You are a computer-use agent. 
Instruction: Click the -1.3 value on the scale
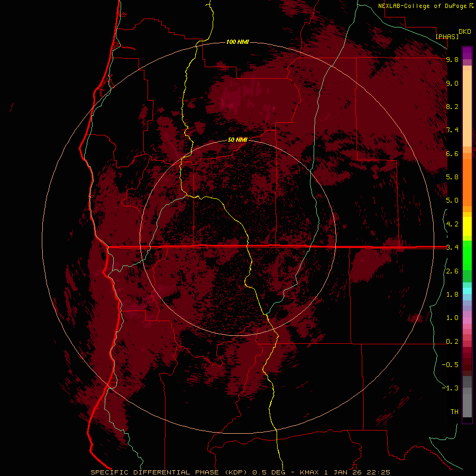(450, 388)
